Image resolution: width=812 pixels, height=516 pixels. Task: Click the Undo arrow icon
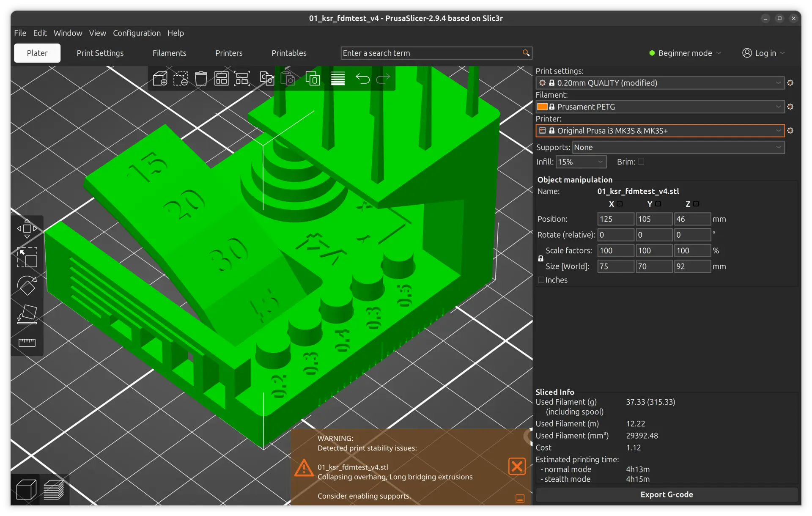[x=362, y=79]
